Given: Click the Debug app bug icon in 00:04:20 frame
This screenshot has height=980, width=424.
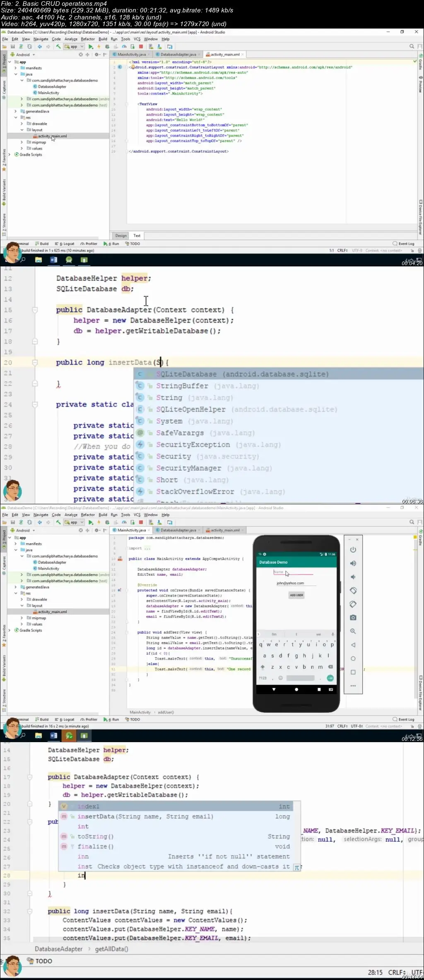Looking at the screenshot, I should click(107, 47).
